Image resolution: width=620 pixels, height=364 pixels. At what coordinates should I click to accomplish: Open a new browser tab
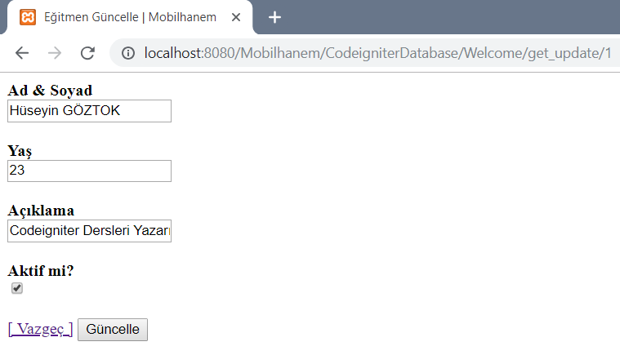pyautogui.click(x=275, y=17)
